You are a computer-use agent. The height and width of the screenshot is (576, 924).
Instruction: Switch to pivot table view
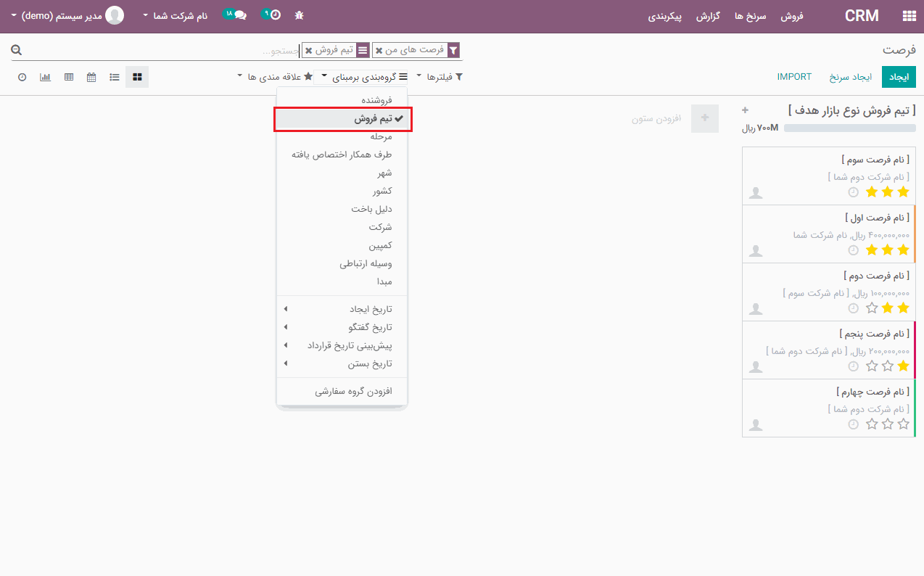point(69,77)
